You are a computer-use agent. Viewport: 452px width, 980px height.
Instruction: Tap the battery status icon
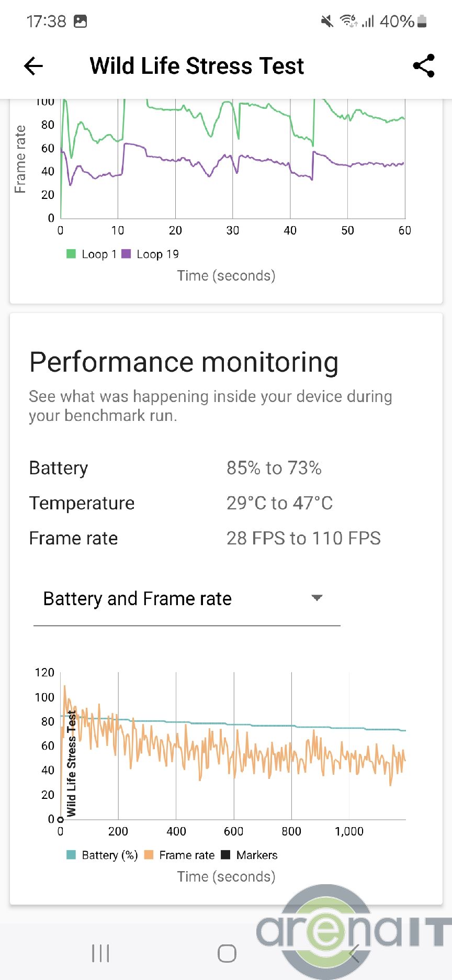tap(422, 21)
